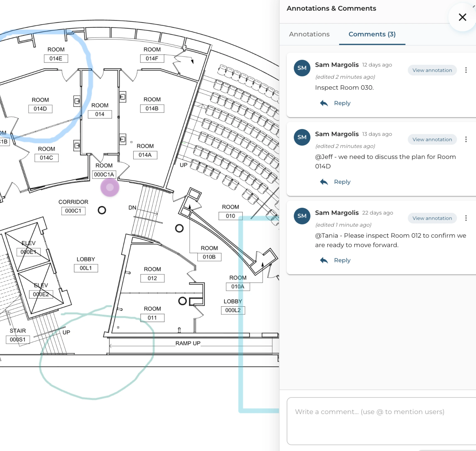Screen dimensions: 476x451
Task: Open options menu for Room 030 comment
Action: [466, 70]
